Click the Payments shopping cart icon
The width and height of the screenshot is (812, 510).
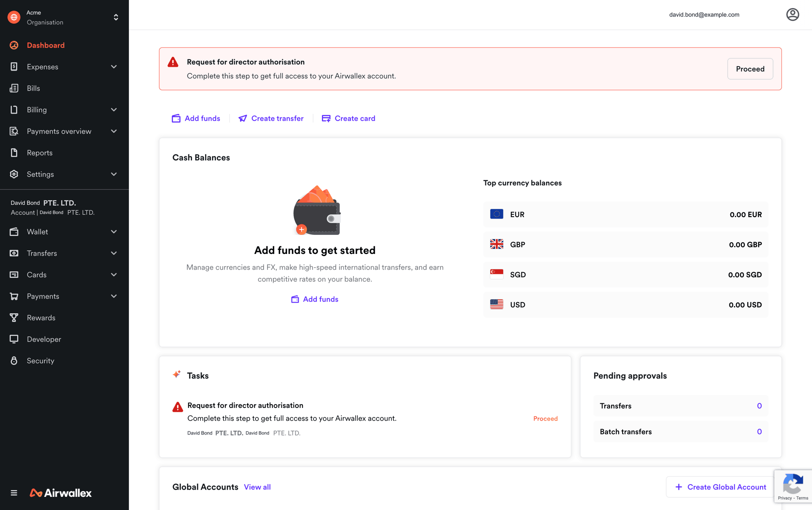[14, 296]
